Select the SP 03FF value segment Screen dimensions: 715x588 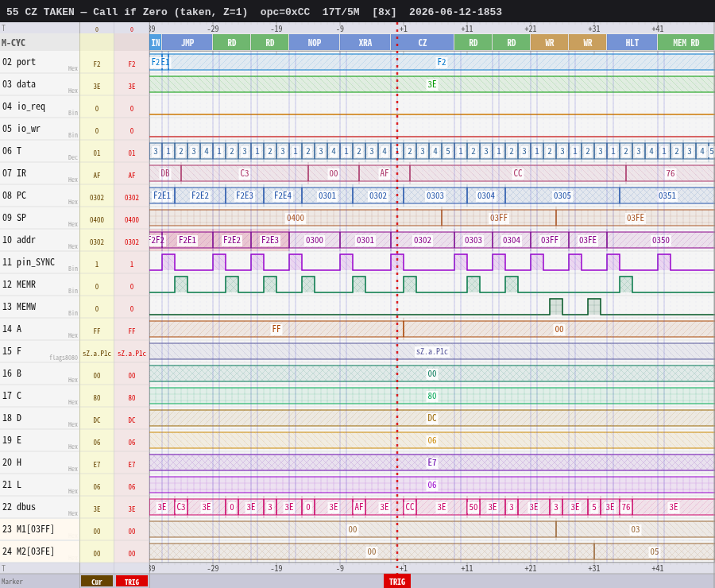coord(498,218)
